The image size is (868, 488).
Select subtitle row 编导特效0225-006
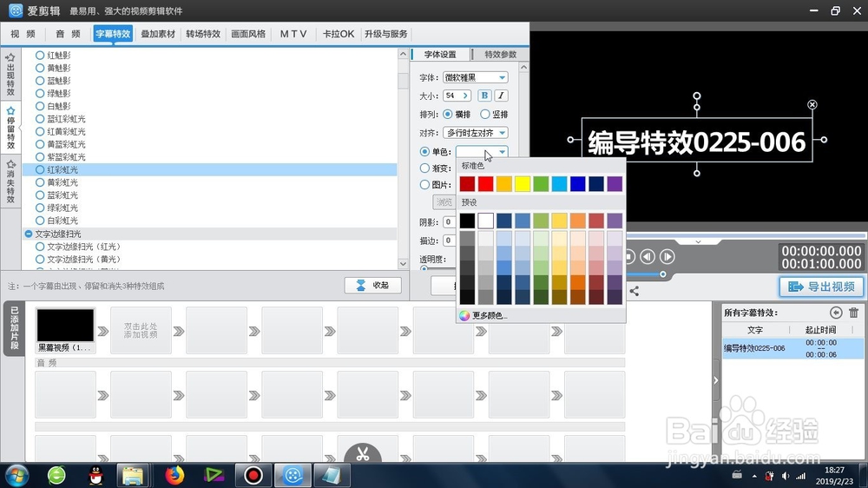tap(792, 348)
